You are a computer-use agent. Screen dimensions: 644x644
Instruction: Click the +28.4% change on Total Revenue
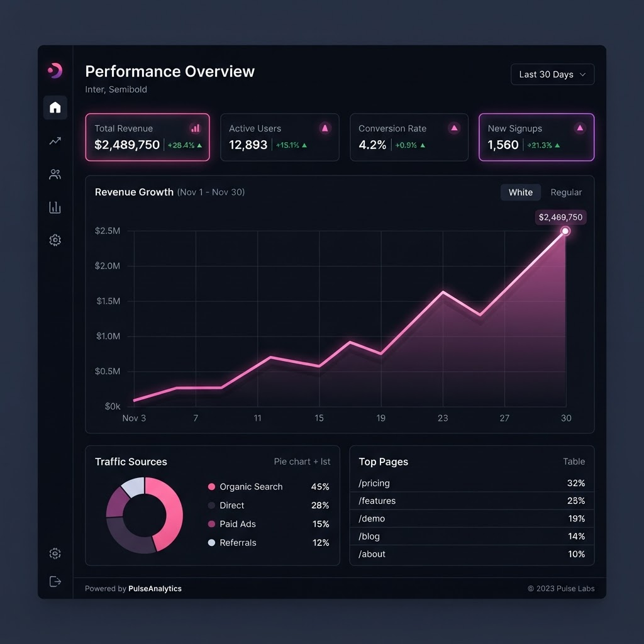coord(185,145)
